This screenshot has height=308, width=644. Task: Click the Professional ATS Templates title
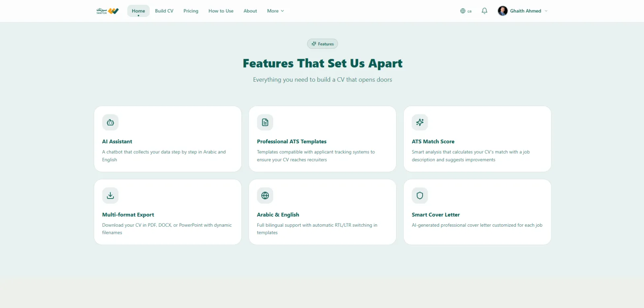[292, 142]
